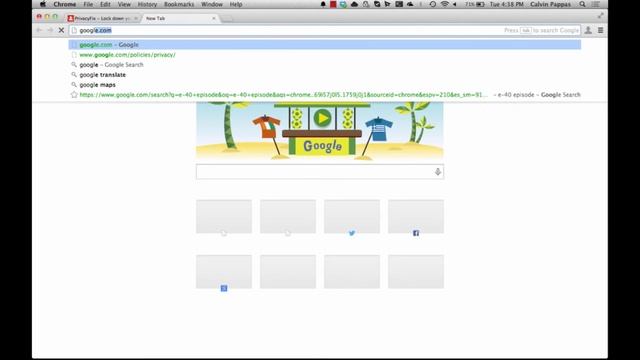Open the History menu
640x360 pixels.
[147, 4]
